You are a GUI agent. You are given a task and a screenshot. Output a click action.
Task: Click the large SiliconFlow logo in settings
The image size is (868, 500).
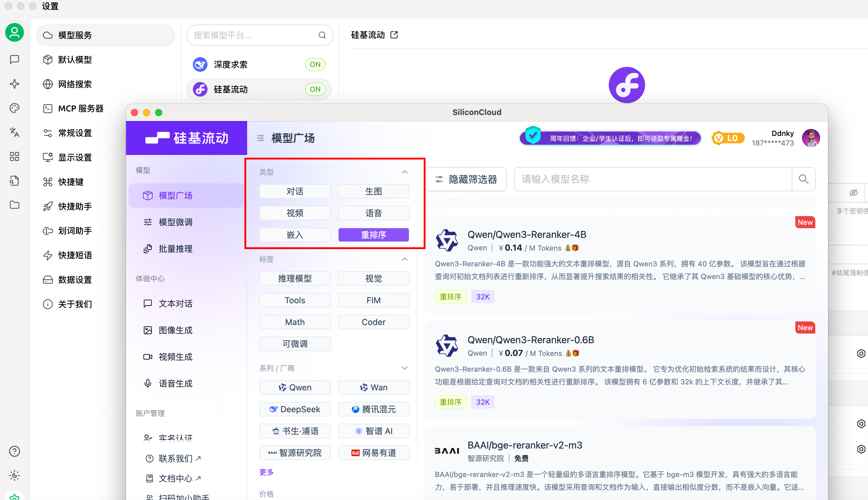(x=626, y=85)
